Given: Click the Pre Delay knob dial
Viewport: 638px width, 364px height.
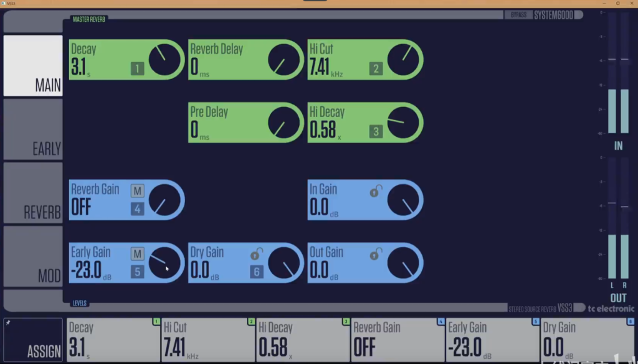Looking at the screenshot, I should click(283, 123).
